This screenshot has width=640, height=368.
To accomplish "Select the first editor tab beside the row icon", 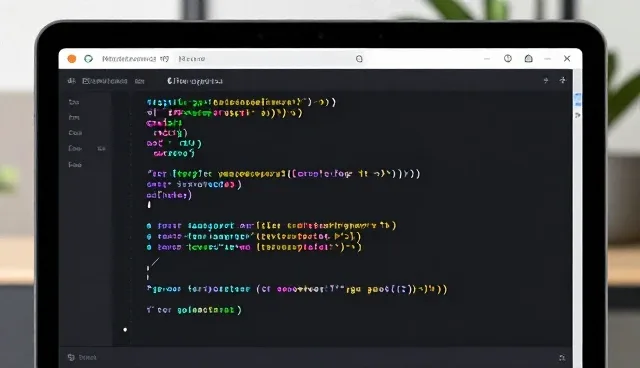I will point(104,81).
